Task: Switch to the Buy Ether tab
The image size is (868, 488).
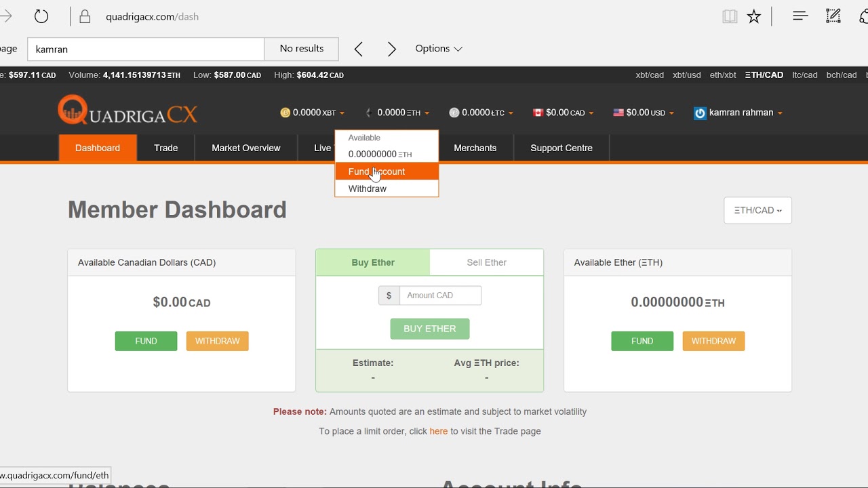Action: [373, 262]
